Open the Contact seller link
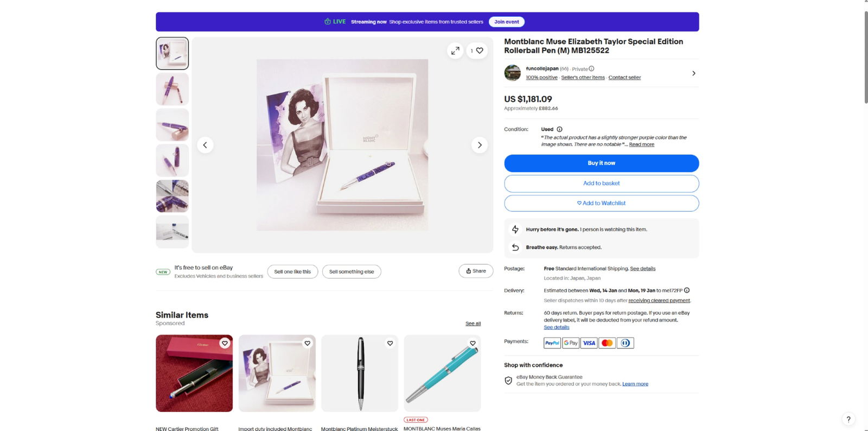868x431 pixels. [x=624, y=77]
